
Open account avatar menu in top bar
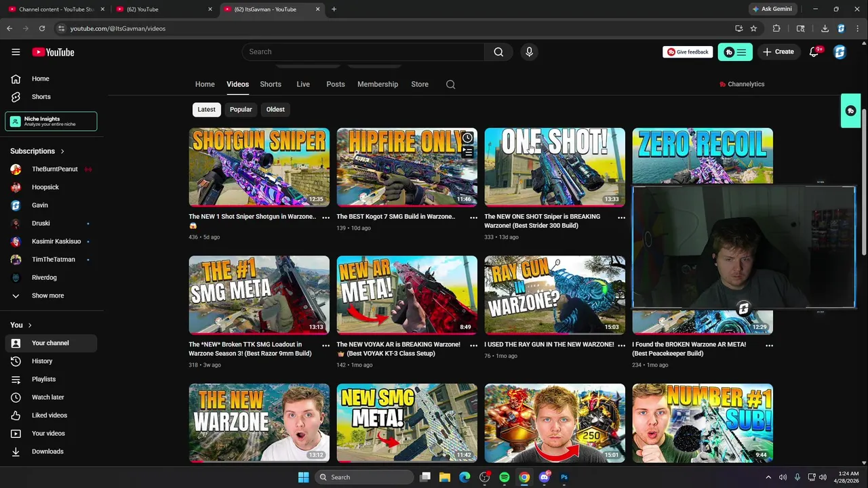click(x=840, y=52)
